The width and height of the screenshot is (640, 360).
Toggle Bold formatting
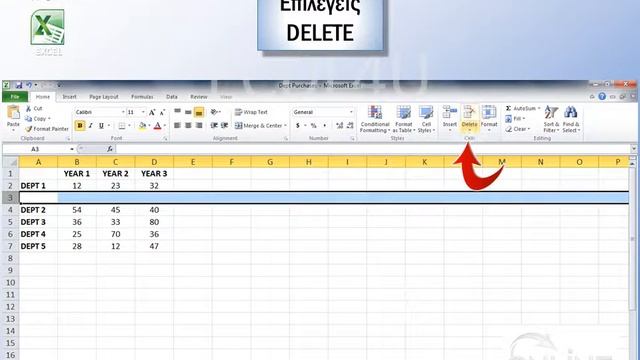tap(80, 126)
